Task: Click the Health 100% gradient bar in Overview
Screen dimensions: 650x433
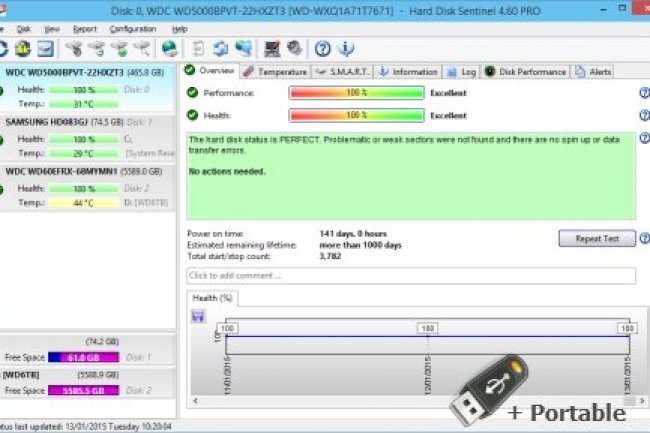Action: 357,115
